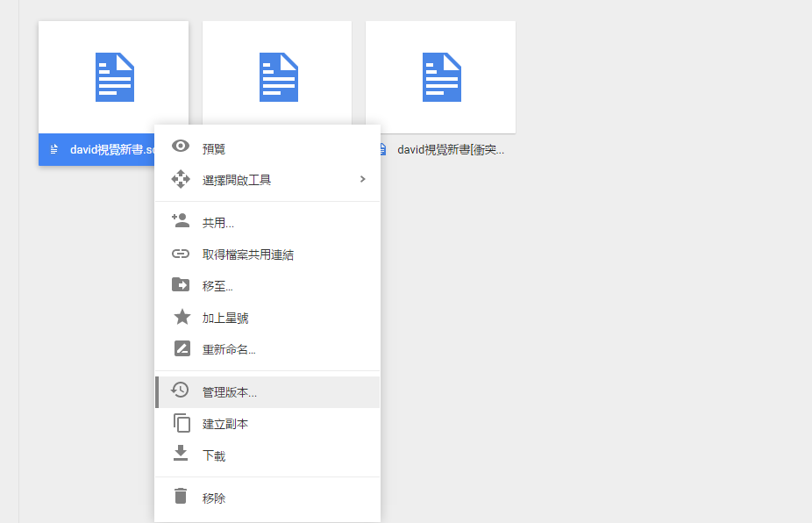812x523 pixels.
Task: Select 移至... to move the file
Action: pyautogui.click(x=267, y=286)
